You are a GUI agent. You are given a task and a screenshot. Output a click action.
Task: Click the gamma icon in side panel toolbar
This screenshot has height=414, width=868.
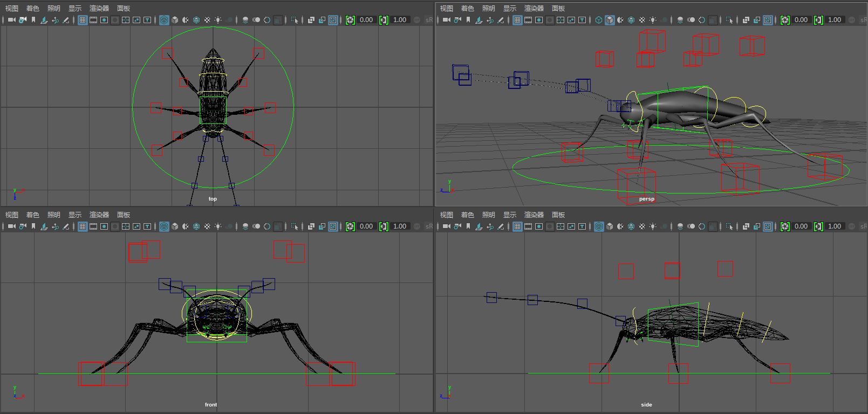click(x=818, y=226)
